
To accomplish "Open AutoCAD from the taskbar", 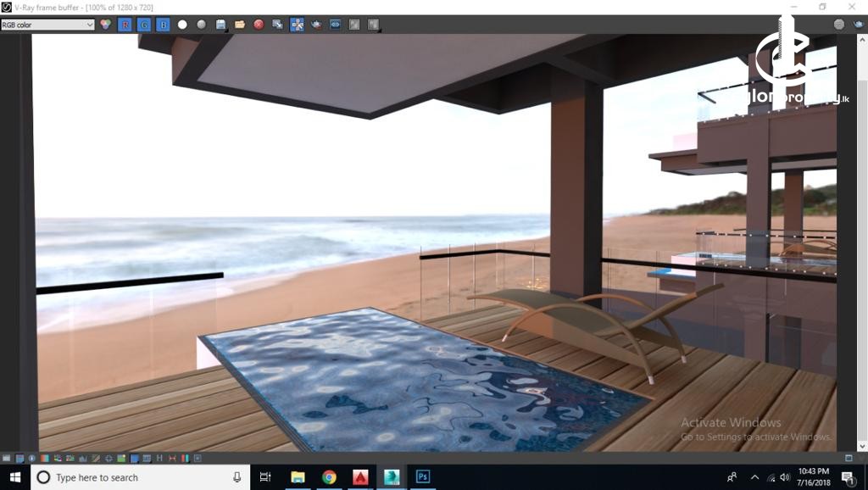I will click(x=360, y=477).
